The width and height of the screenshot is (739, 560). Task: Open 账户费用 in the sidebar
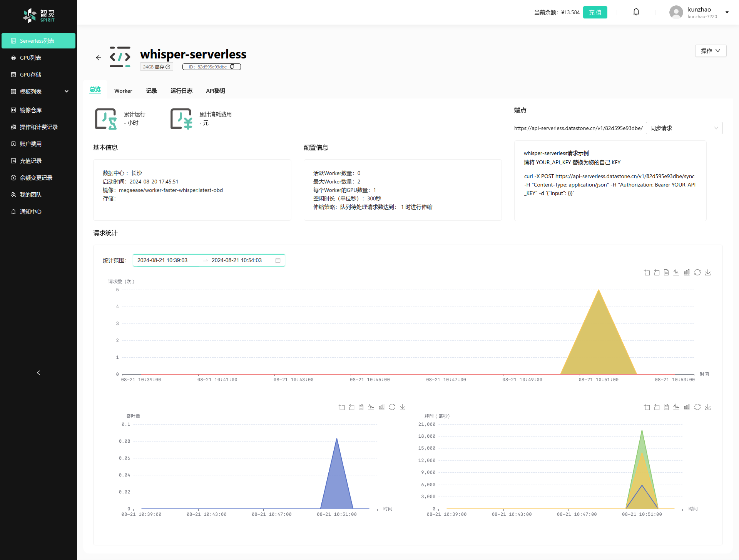click(38, 144)
